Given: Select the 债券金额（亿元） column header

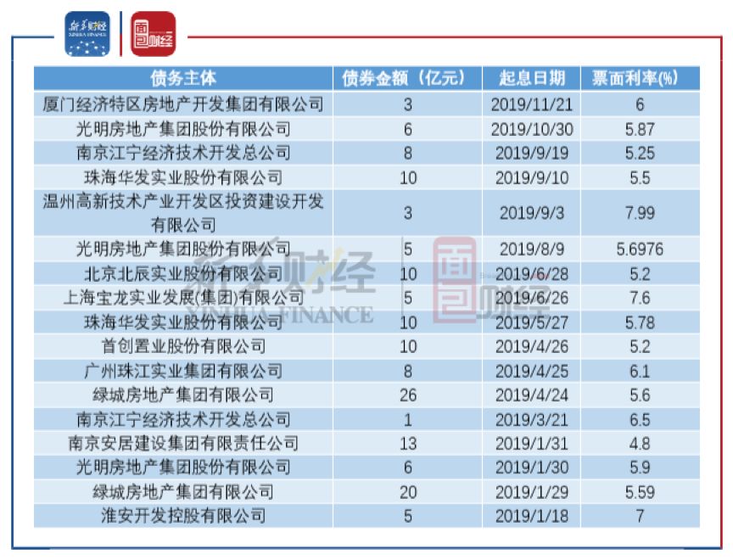Looking at the screenshot, I should 407,78.
